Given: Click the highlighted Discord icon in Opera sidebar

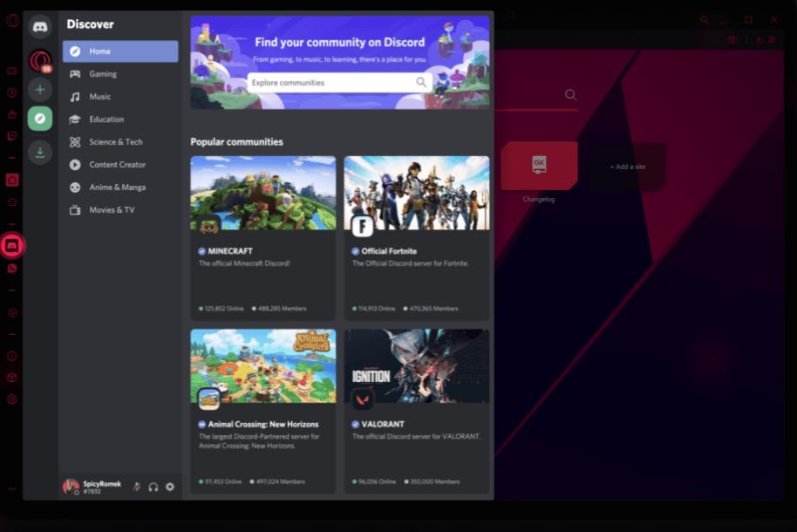Looking at the screenshot, I should tap(12, 246).
